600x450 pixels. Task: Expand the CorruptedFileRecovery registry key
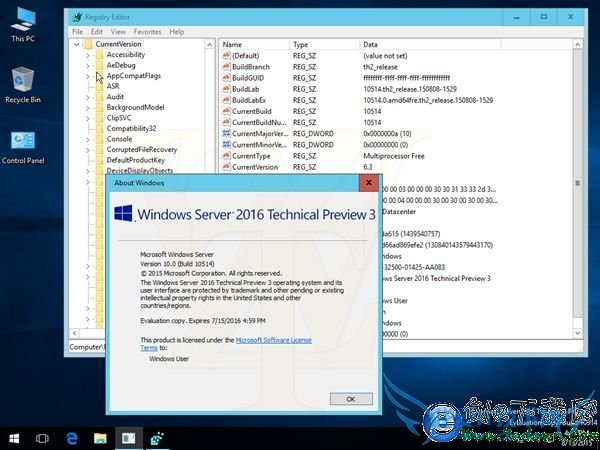(88, 150)
